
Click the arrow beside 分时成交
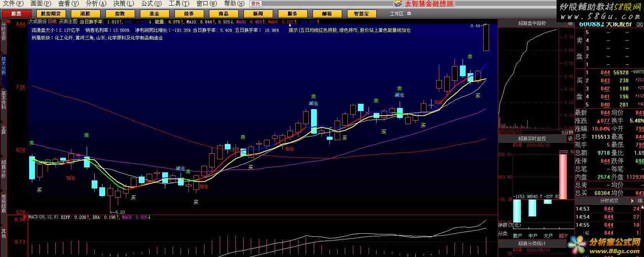[x=632, y=201]
